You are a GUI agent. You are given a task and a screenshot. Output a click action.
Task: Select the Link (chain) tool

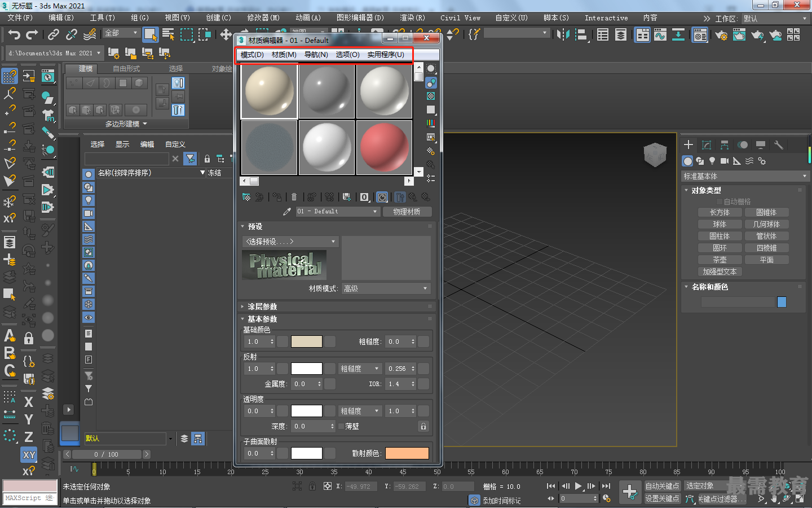pos(53,35)
